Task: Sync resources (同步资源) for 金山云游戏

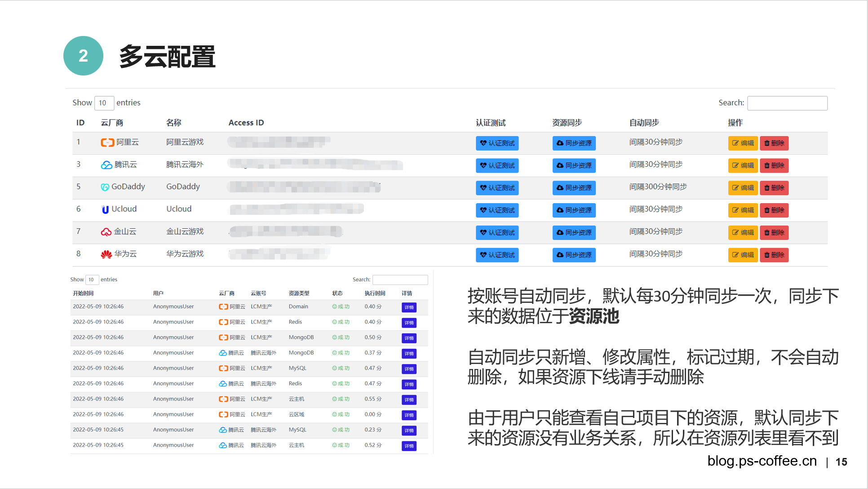Action: [574, 232]
